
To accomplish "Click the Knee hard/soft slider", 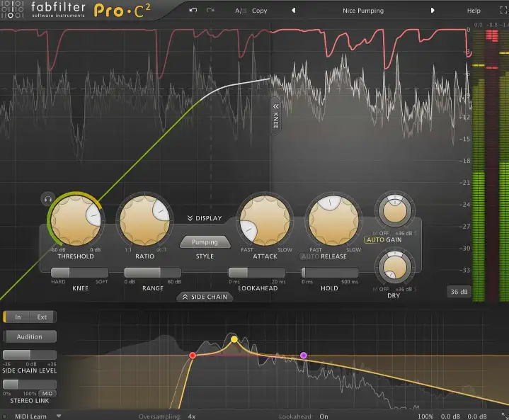I will click(x=79, y=272).
